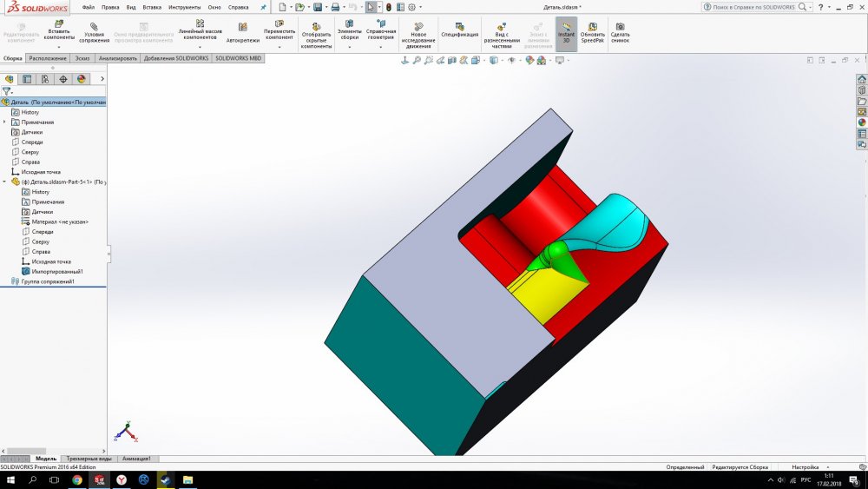
Task: Open the ConfigurationManager panel tab icon
Action: pos(45,79)
